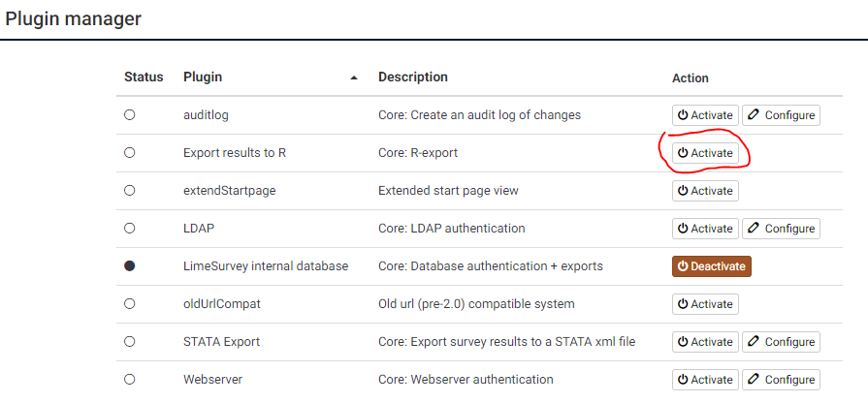Screen dimensions: 868x403
Task: Configure the Webserver authentication plugin
Action: point(781,380)
